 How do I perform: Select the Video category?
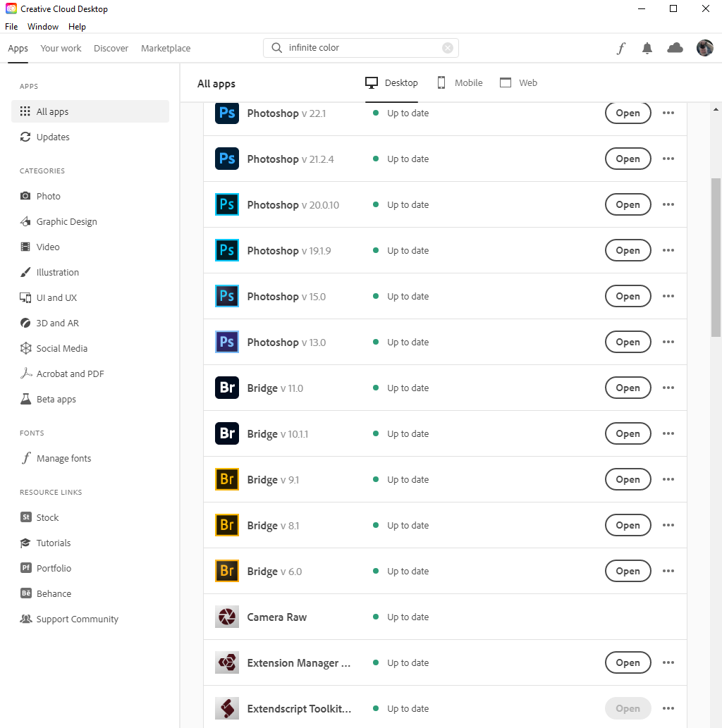coord(48,247)
